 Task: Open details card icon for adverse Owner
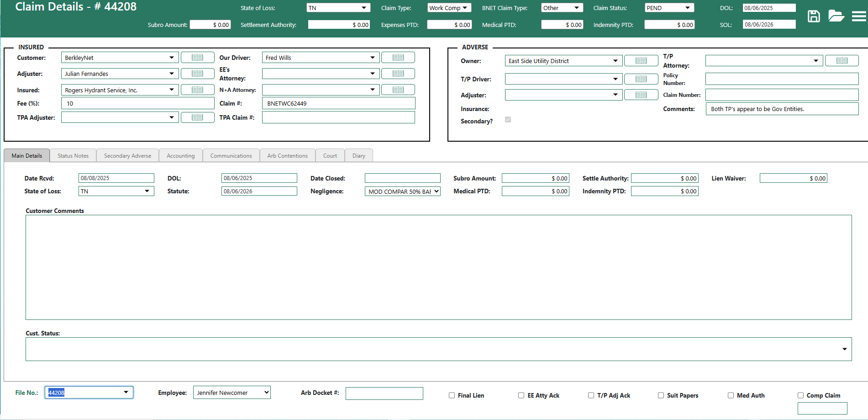(x=641, y=61)
